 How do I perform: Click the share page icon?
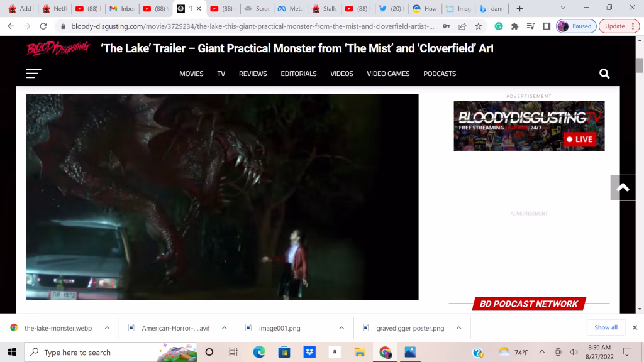[x=462, y=26]
